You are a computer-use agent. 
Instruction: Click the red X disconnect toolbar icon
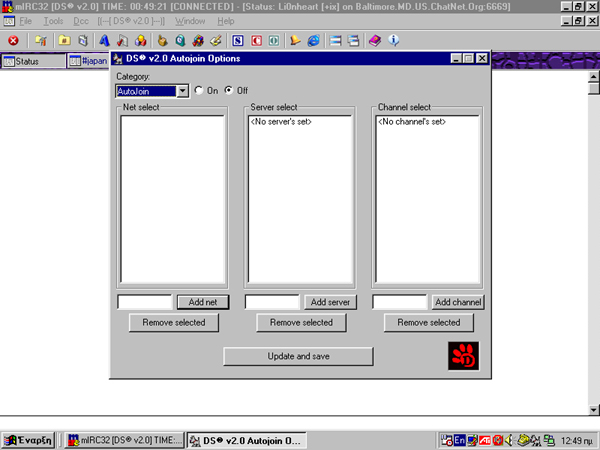13,41
